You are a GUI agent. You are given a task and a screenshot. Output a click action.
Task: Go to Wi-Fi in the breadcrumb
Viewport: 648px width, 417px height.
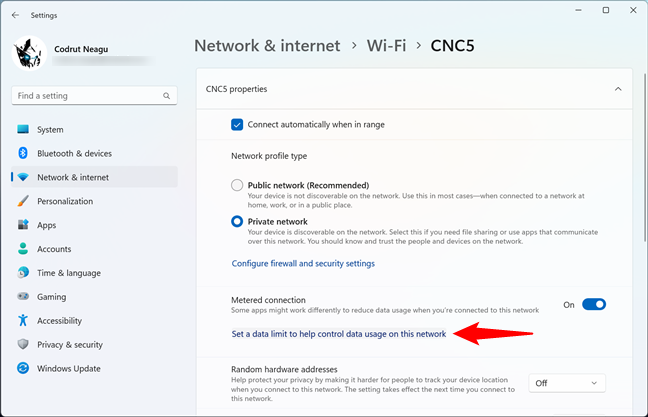[x=386, y=45]
